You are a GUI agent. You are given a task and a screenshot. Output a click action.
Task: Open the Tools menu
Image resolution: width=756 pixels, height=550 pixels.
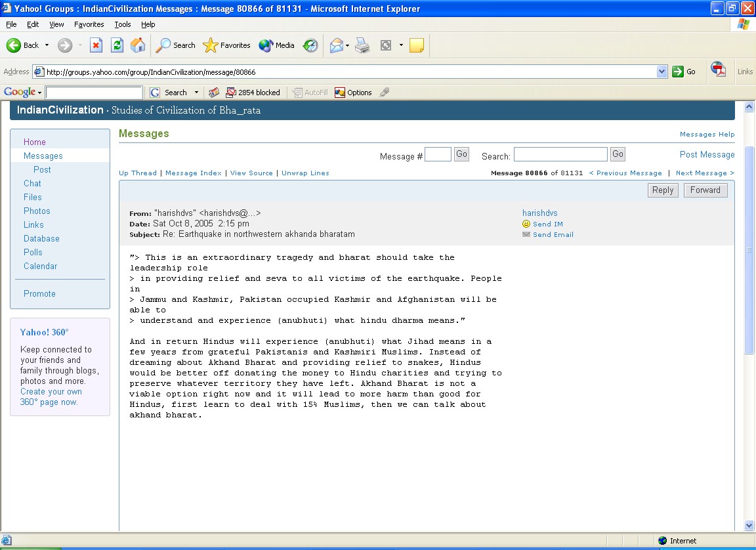coord(123,24)
